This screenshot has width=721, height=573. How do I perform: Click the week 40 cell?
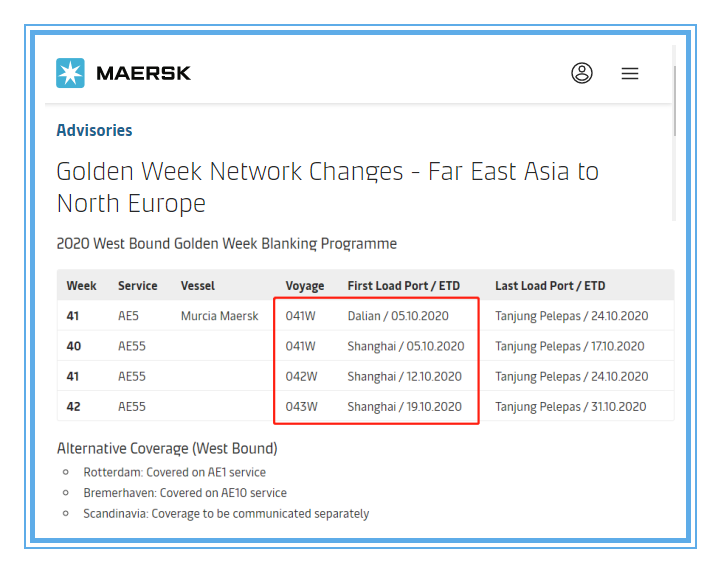[74, 346]
